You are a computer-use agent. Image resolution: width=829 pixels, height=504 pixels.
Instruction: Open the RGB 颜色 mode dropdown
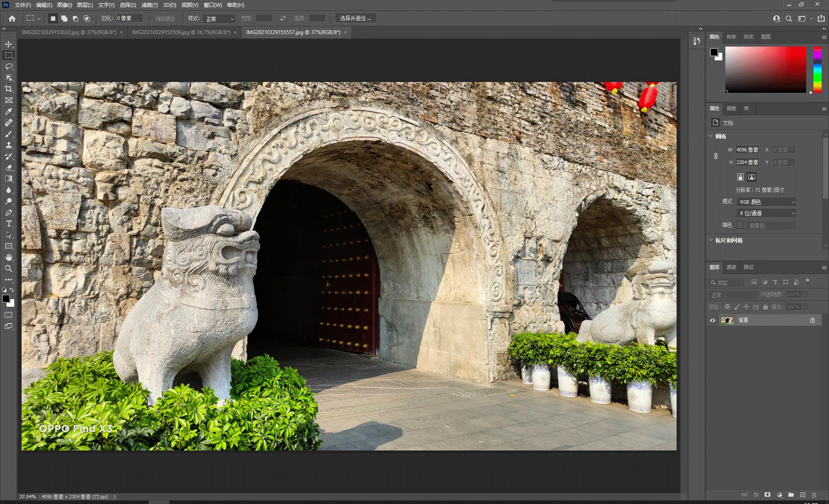click(x=766, y=202)
